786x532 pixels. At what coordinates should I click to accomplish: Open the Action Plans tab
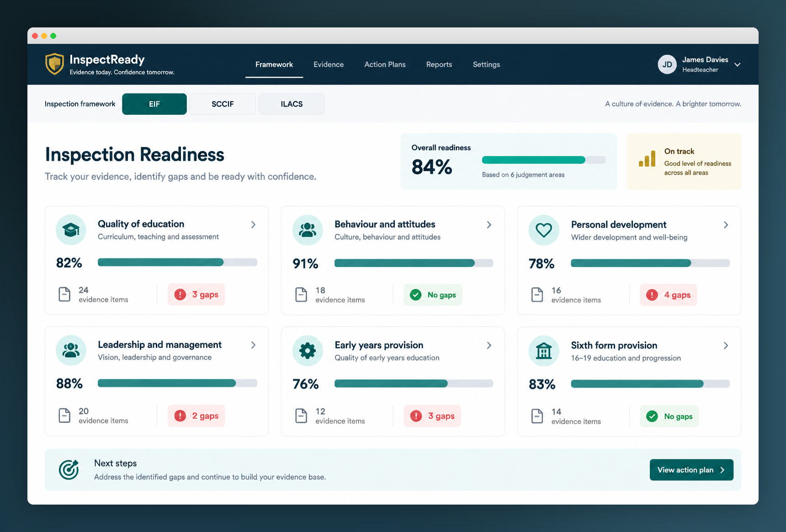385,64
